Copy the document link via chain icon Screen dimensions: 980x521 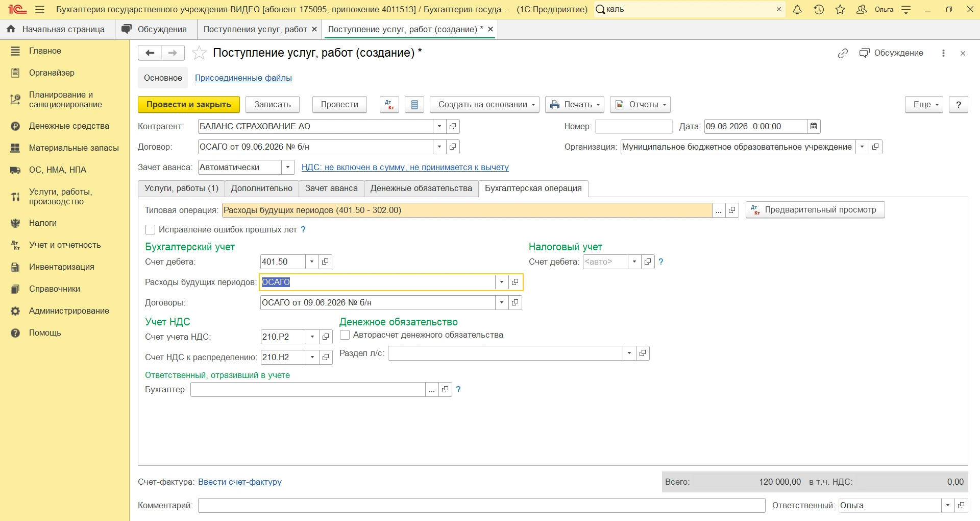843,53
